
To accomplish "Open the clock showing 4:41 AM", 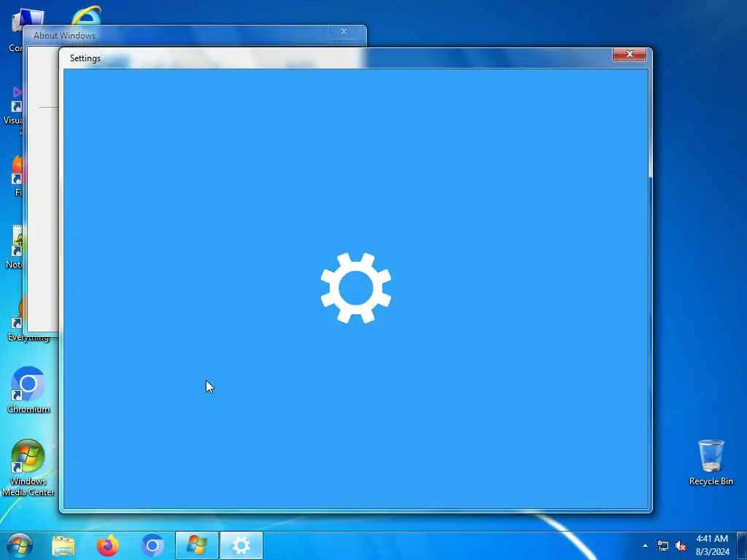I will coord(712,545).
